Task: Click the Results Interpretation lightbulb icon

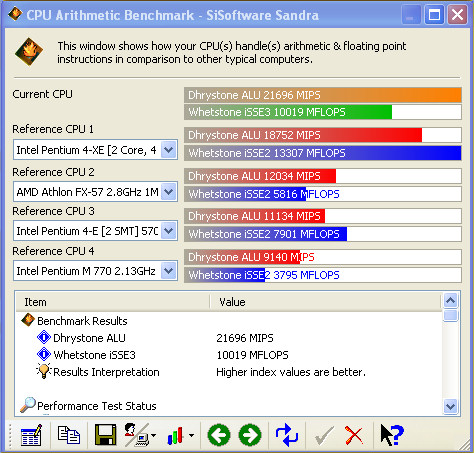Action: click(44, 371)
